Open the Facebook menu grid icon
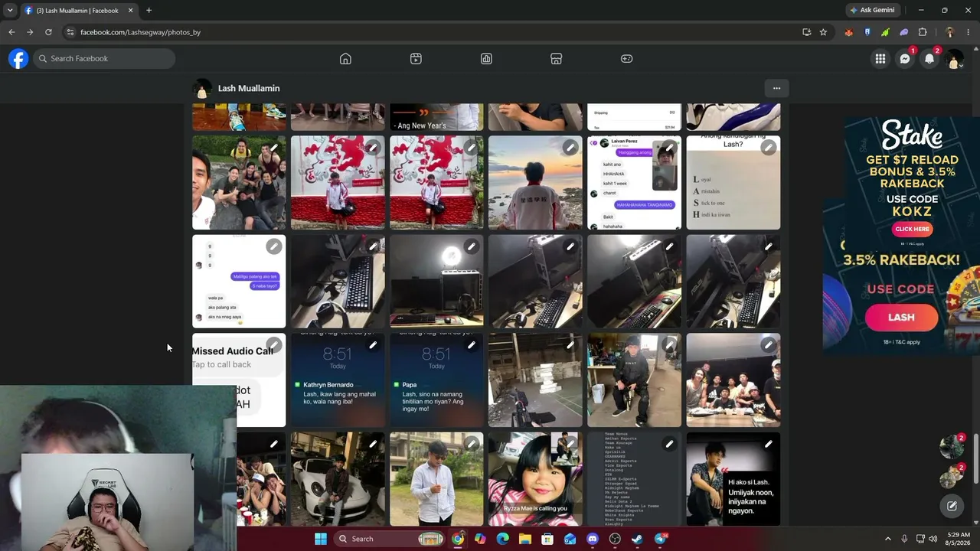980x551 pixels. pyautogui.click(x=880, y=59)
